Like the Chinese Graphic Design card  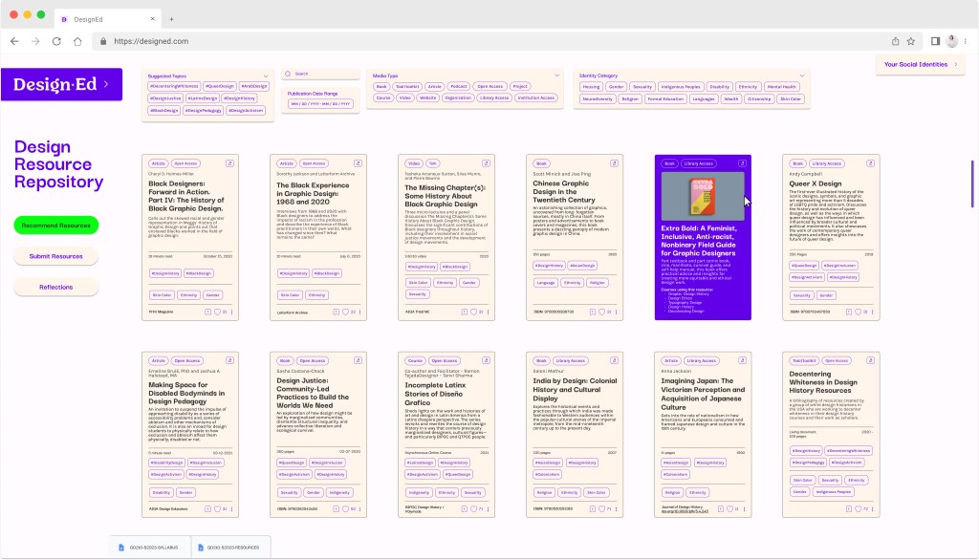pyautogui.click(x=602, y=312)
